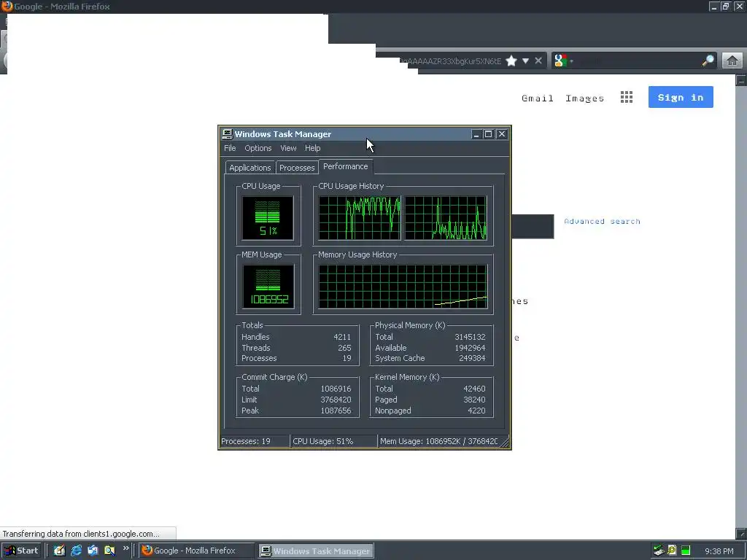Maximize the Windows Task Manager window
This screenshot has width=747, height=560.
point(488,134)
